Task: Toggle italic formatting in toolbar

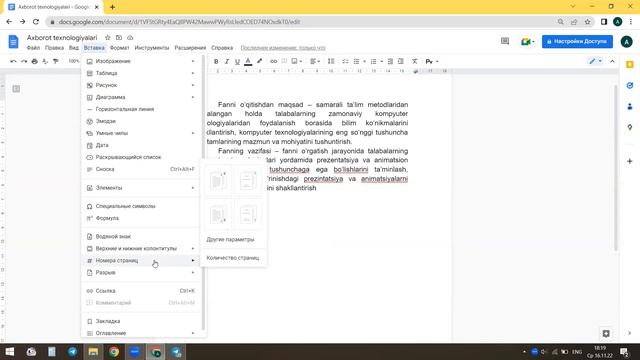Action: [227, 61]
